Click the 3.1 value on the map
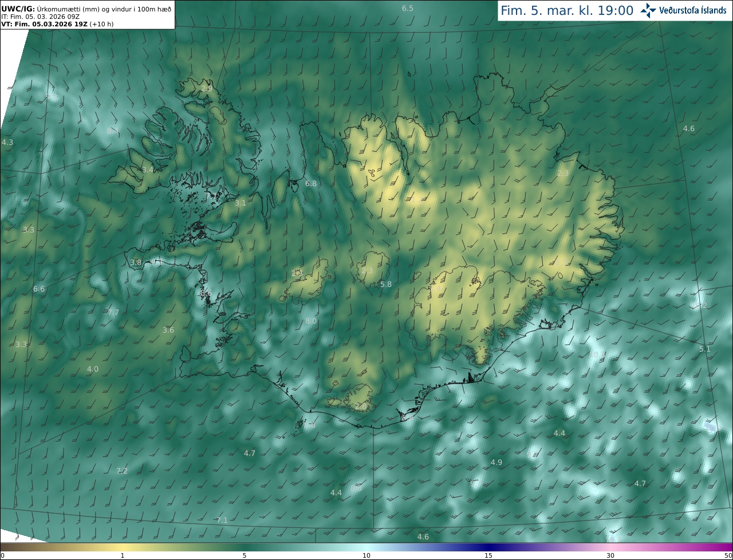This screenshot has width=733, height=560. tap(241, 203)
